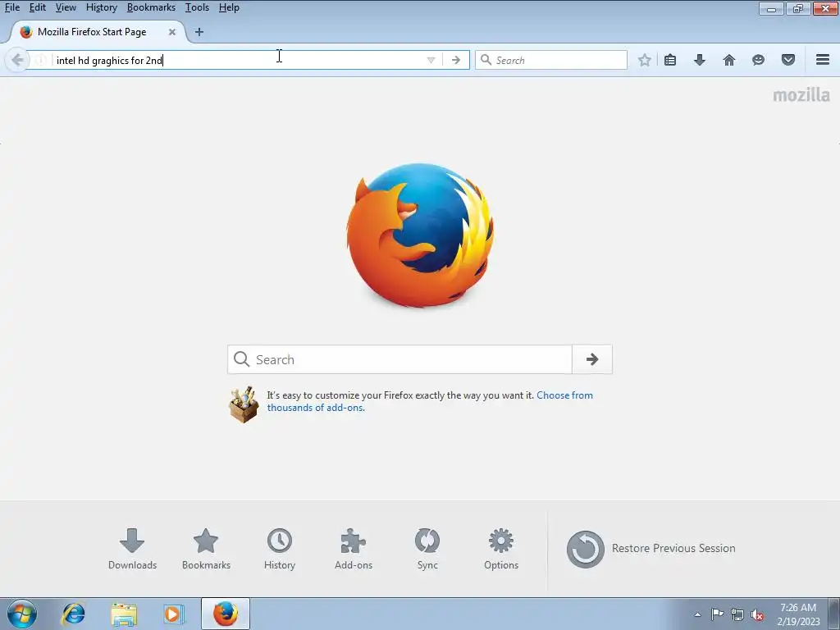Image resolution: width=840 pixels, height=630 pixels.
Task: Open the Edit menu
Action: (x=38, y=7)
